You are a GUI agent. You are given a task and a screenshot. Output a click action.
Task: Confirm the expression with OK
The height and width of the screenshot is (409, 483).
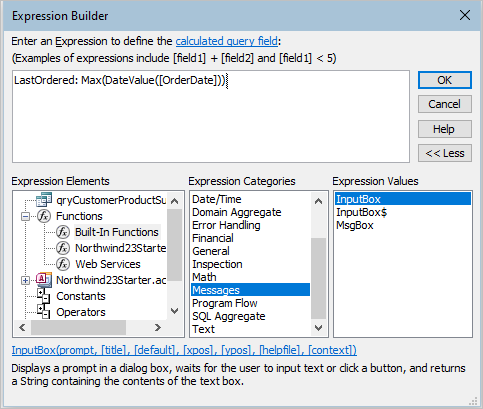[x=445, y=80]
